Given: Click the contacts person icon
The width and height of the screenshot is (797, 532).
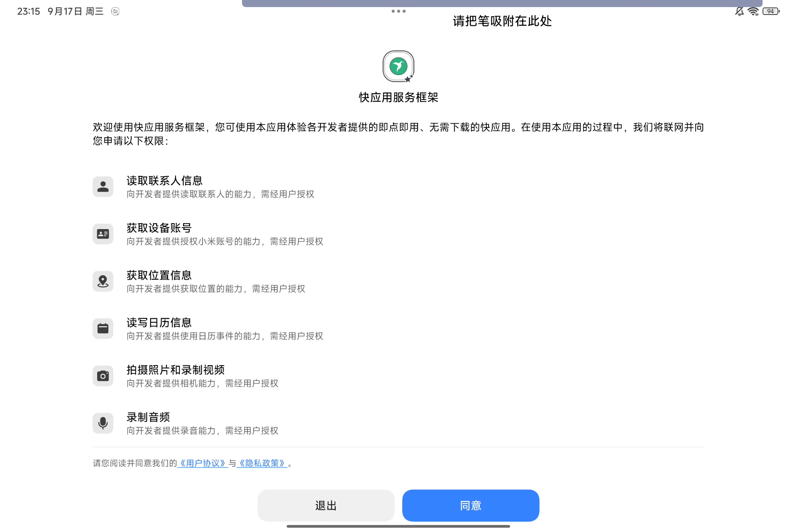Looking at the screenshot, I should [x=103, y=187].
